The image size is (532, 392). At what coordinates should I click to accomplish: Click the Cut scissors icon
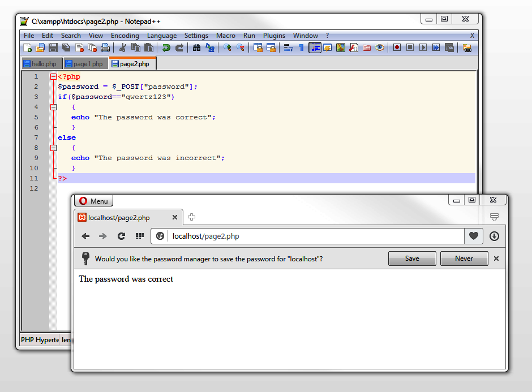[122, 48]
